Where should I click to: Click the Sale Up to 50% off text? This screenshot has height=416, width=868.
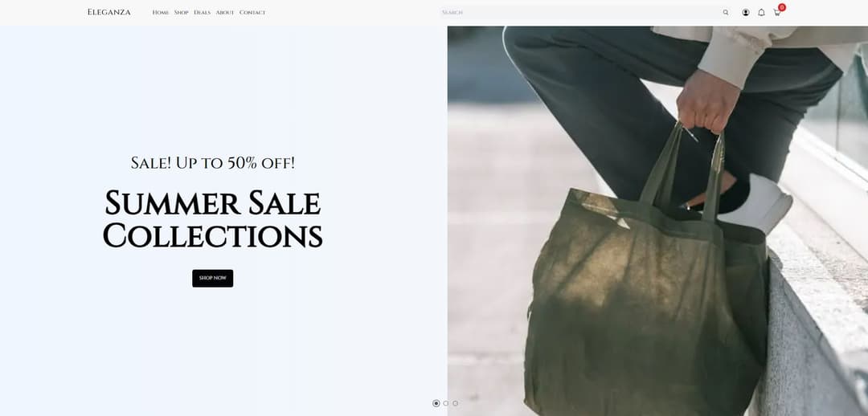point(212,163)
